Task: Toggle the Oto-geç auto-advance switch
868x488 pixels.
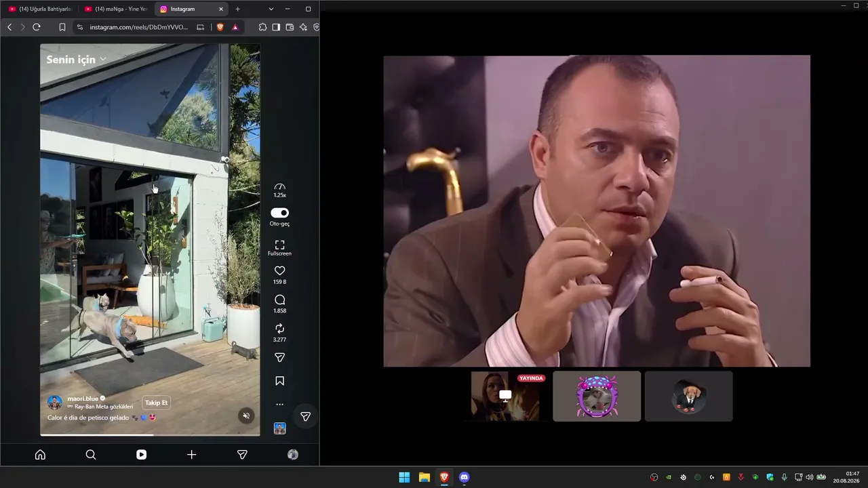Action: point(279,213)
